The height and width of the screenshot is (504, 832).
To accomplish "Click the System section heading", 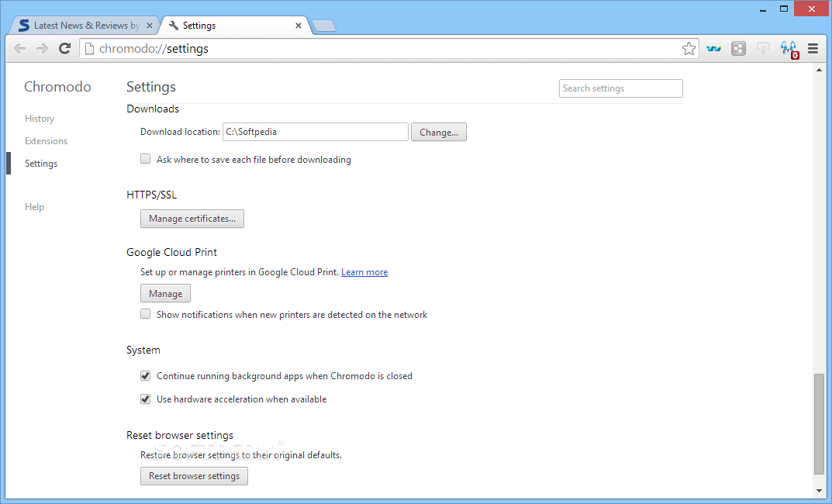I will [143, 350].
